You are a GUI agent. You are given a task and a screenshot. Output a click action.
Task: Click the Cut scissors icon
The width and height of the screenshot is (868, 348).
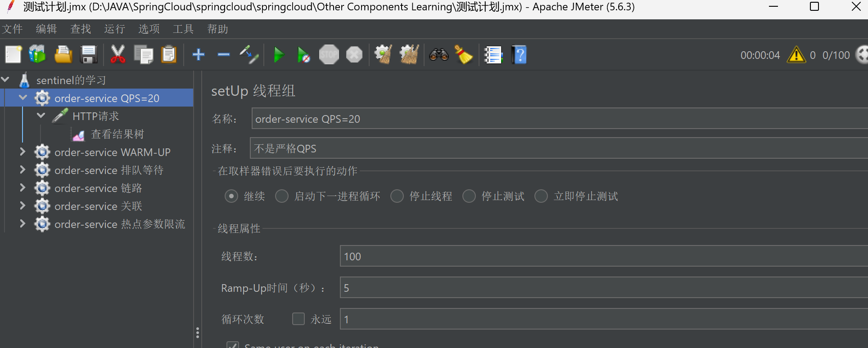click(118, 55)
